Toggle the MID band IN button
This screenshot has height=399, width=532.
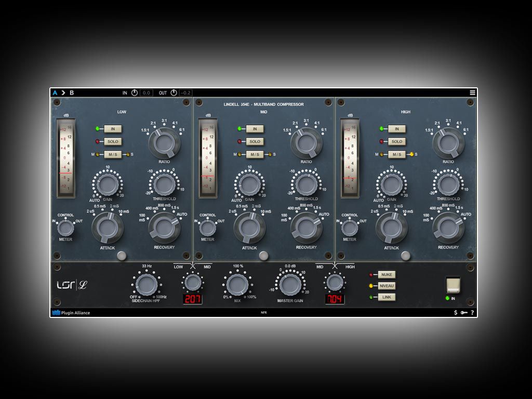tap(255, 129)
